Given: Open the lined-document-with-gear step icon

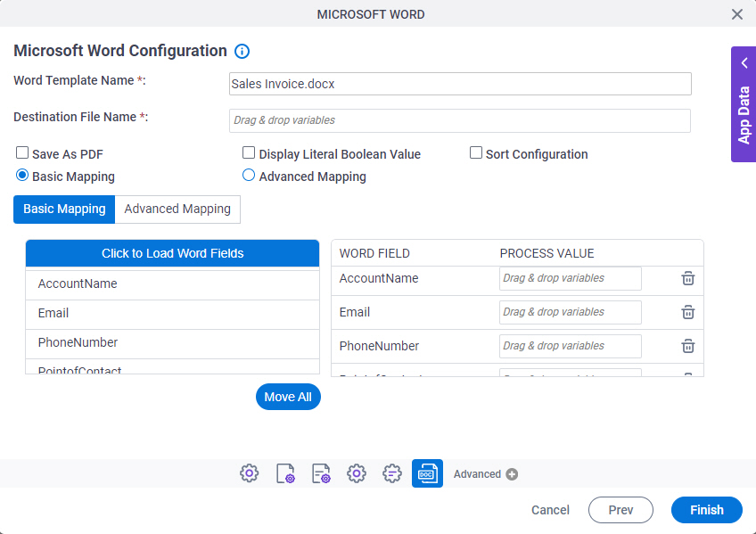Looking at the screenshot, I should coord(321,473).
